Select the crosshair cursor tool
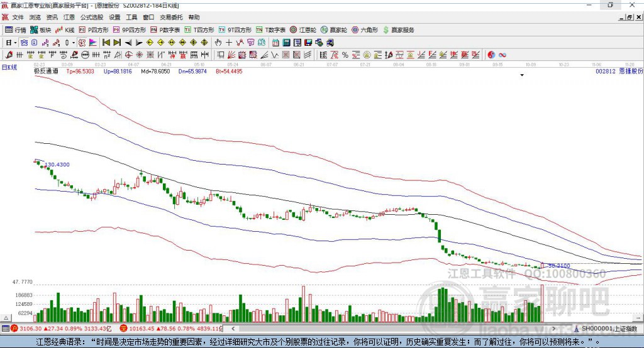Viewport: 644px width, 348px height. coord(229,43)
